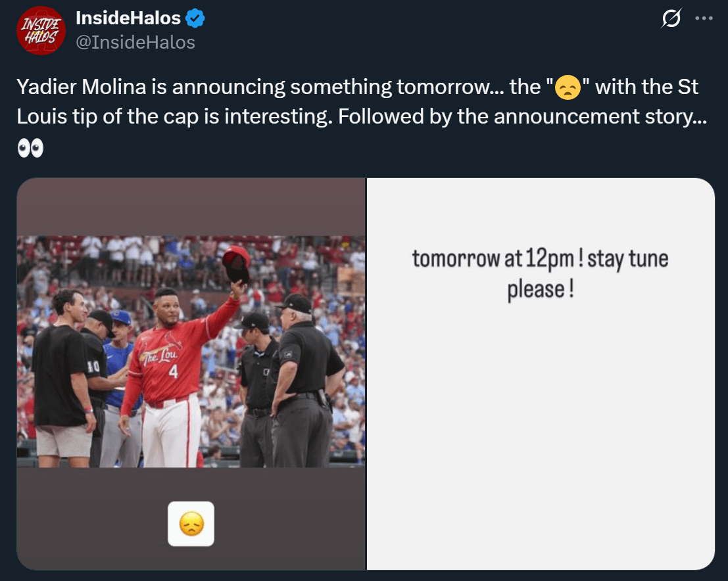Click the pensive face emoji in tweet text
Screen dimensions: 728x581
(568, 86)
